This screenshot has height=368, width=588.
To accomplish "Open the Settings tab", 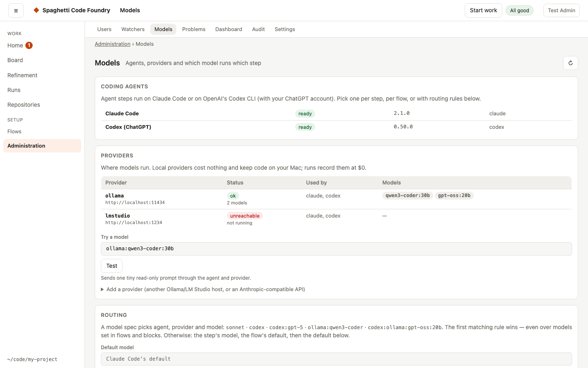I will coord(285,29).
